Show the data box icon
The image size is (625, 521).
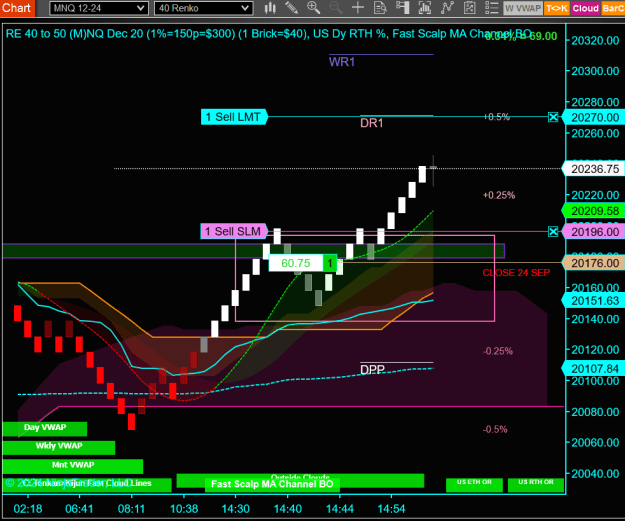[380, 8]
